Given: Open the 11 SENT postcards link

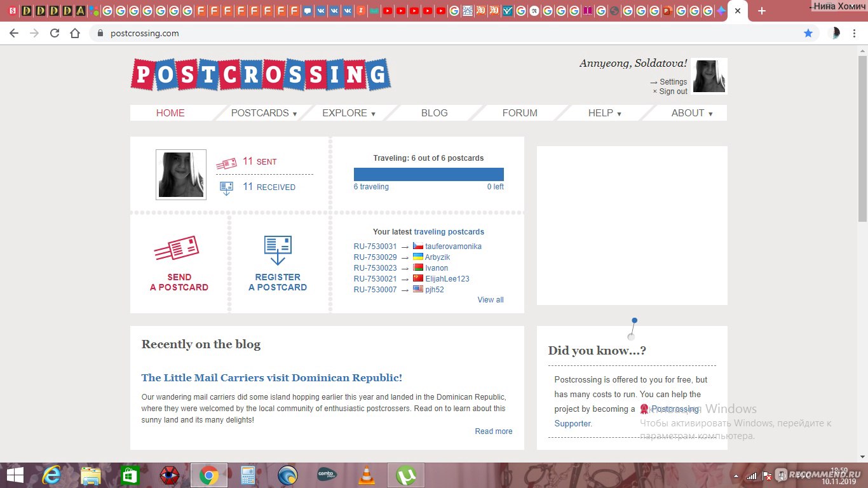Looking at the screenshot, I should 259,161.
